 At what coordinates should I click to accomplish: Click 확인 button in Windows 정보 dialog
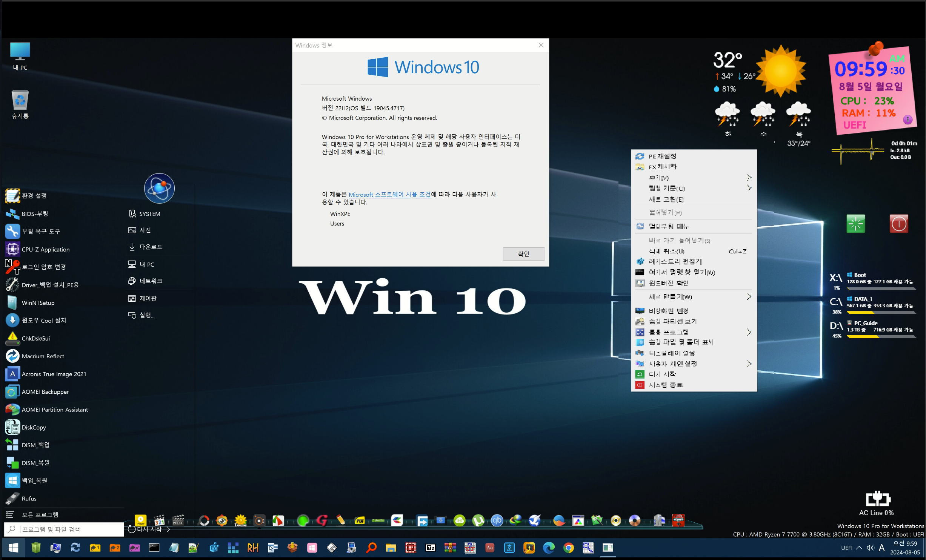523,254
